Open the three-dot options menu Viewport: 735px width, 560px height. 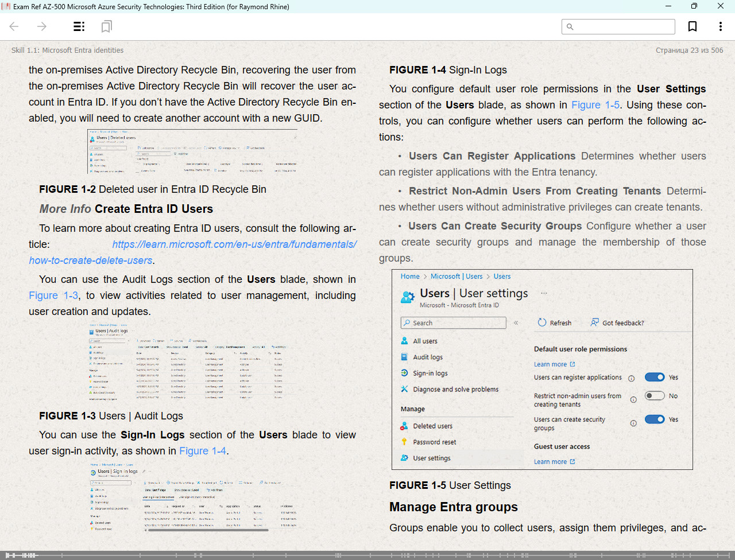[x=720, y=26]
